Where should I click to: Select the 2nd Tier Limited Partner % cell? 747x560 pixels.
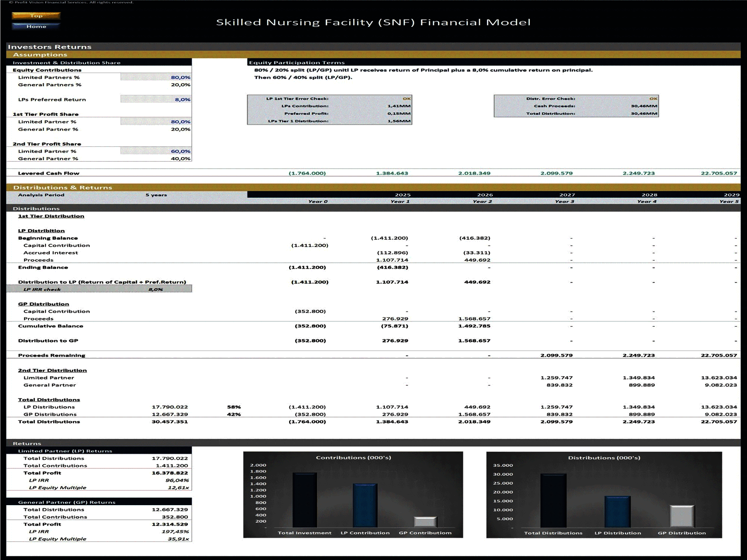click(156, 151)
